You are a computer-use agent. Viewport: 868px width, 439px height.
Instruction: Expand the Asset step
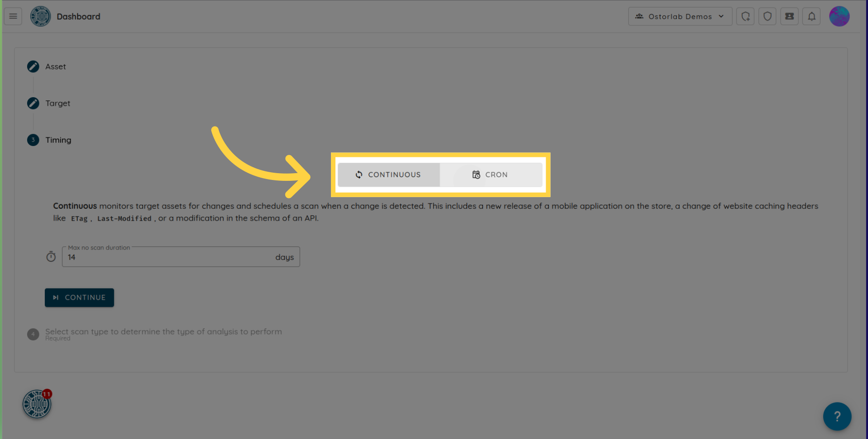[55, 66]
